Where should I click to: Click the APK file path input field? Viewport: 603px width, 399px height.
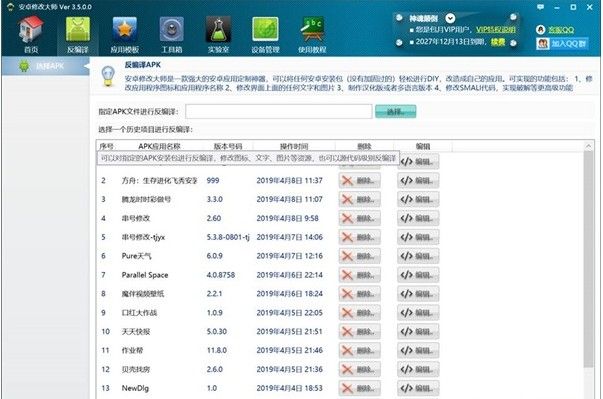point(279,111)
